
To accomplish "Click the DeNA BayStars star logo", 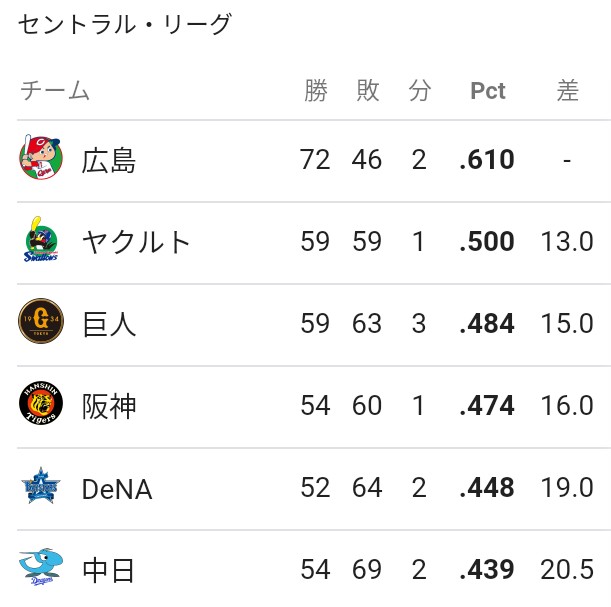I will [x=41, y=485].
